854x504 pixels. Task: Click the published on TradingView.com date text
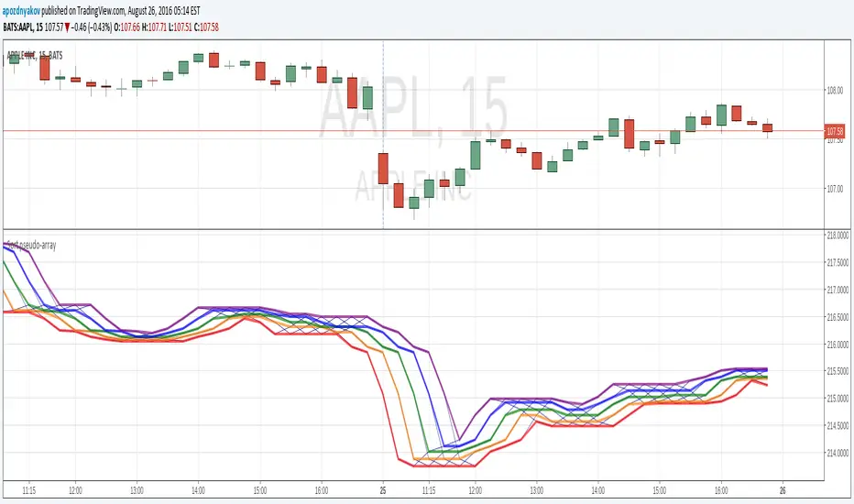pyautogui.click(x=121, y=11)
